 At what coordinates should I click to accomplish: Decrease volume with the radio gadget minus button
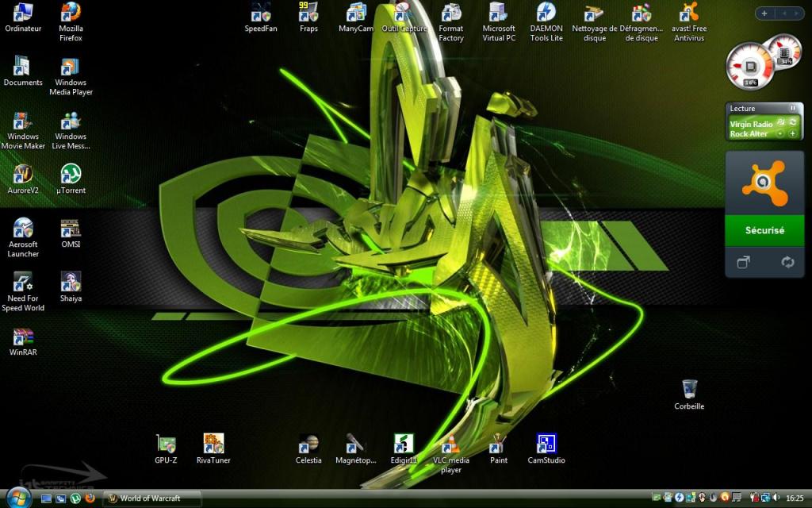coord(780,133)
